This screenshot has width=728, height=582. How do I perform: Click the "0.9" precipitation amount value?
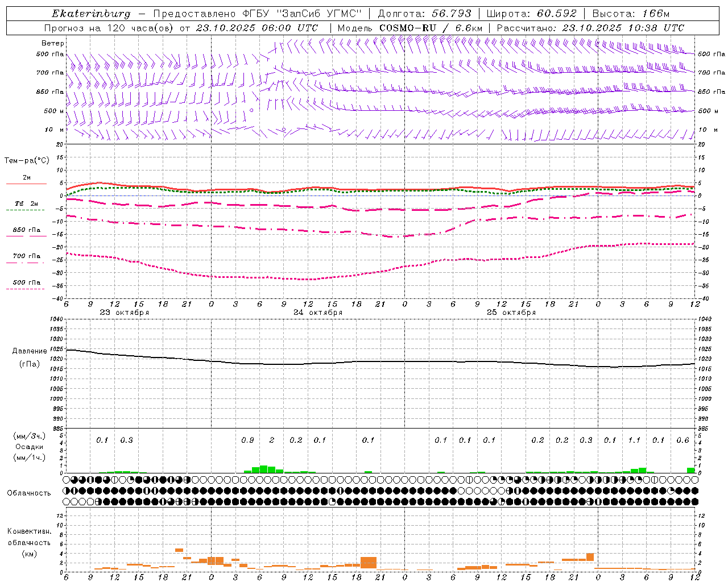247,440
